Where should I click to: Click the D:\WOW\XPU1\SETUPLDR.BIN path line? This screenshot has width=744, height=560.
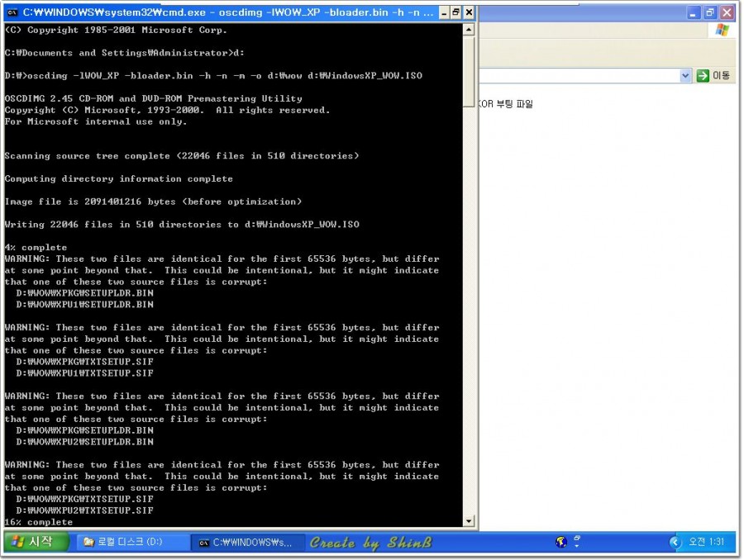85,305
